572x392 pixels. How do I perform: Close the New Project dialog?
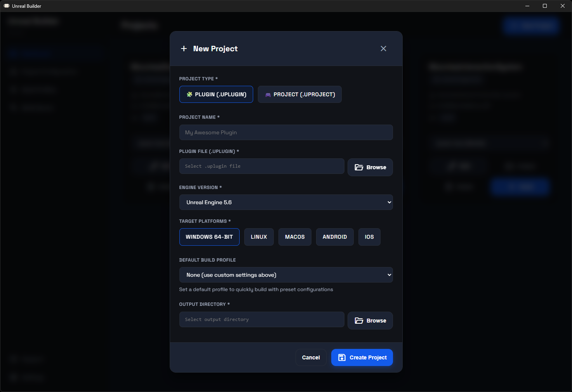[383, 49]
